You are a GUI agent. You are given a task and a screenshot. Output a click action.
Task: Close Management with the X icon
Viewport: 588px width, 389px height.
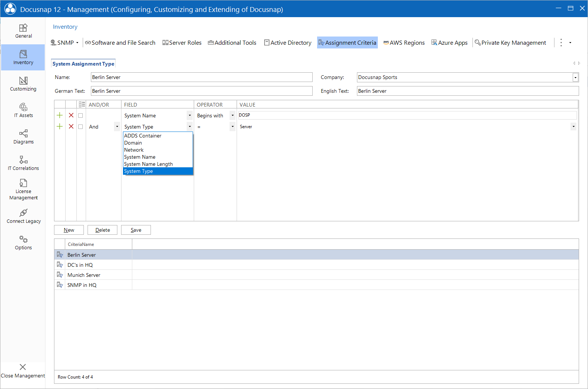point(23,367)
